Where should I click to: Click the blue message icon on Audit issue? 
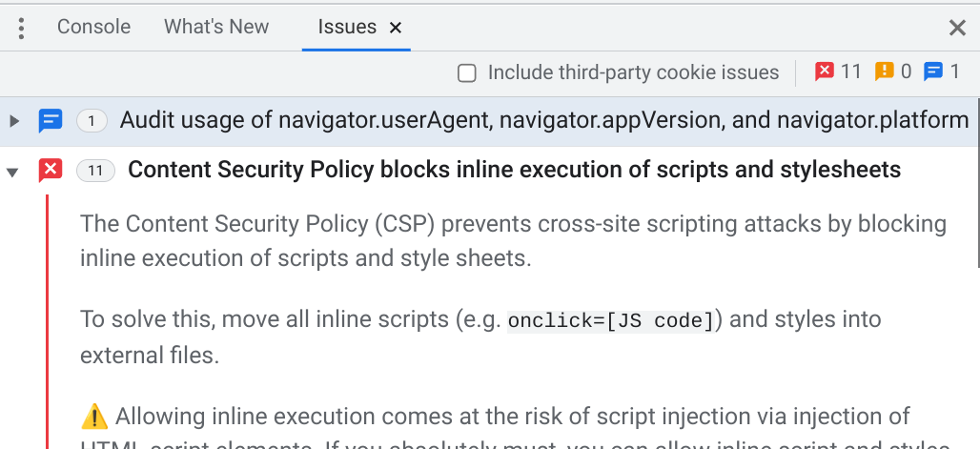[50, 121]
